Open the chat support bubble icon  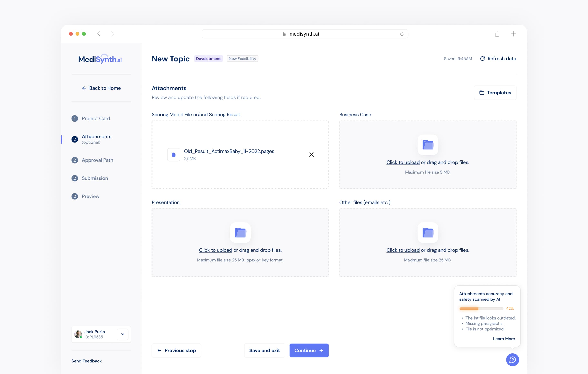click(x=512, y=360)
